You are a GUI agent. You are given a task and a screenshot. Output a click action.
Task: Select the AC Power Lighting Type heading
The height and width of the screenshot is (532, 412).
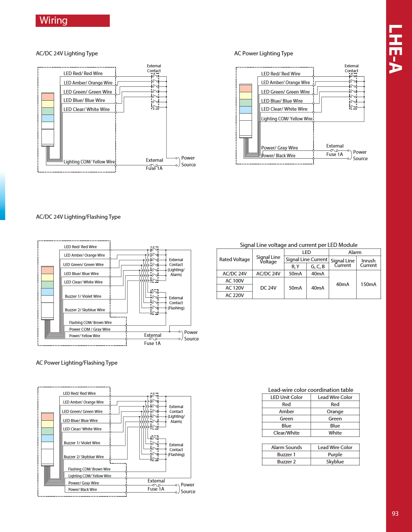[x=263, y=53]
